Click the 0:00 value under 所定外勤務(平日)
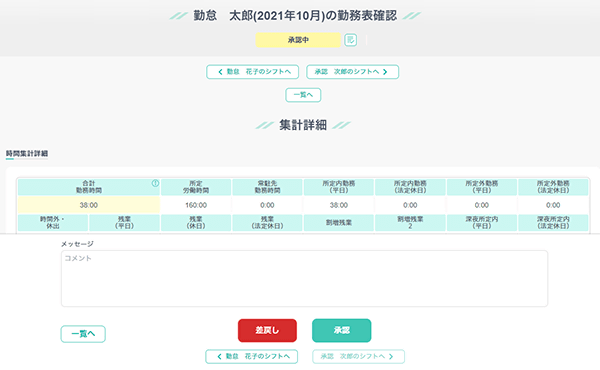 pyautogui.click(x=482, y=205)
